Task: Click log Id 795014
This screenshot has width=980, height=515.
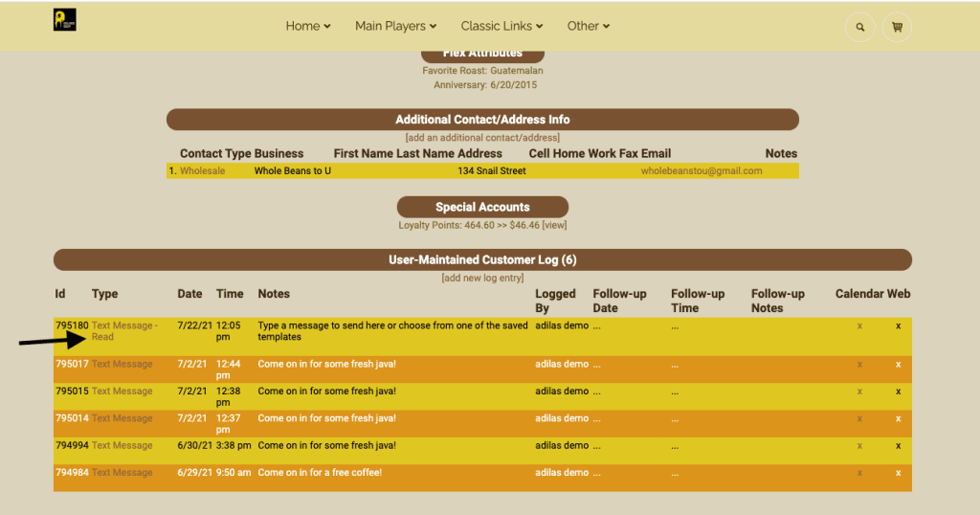Action: tap(72, 418)
